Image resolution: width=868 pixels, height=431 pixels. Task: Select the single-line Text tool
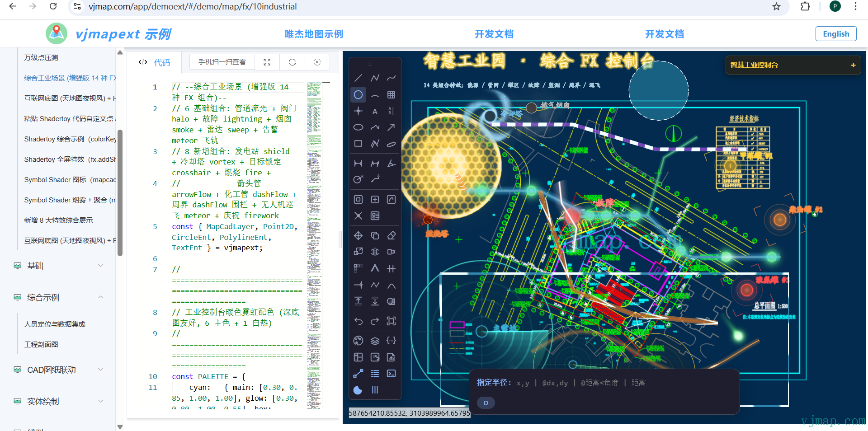point(375,111)
